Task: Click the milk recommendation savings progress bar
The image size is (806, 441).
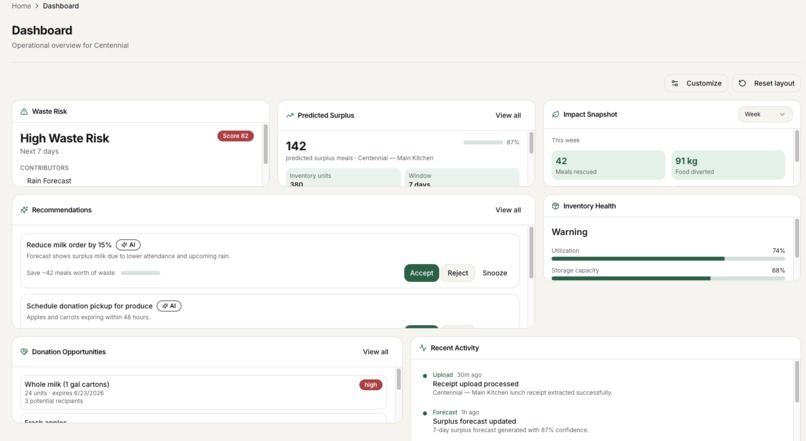Action: (x=140, y=273)
